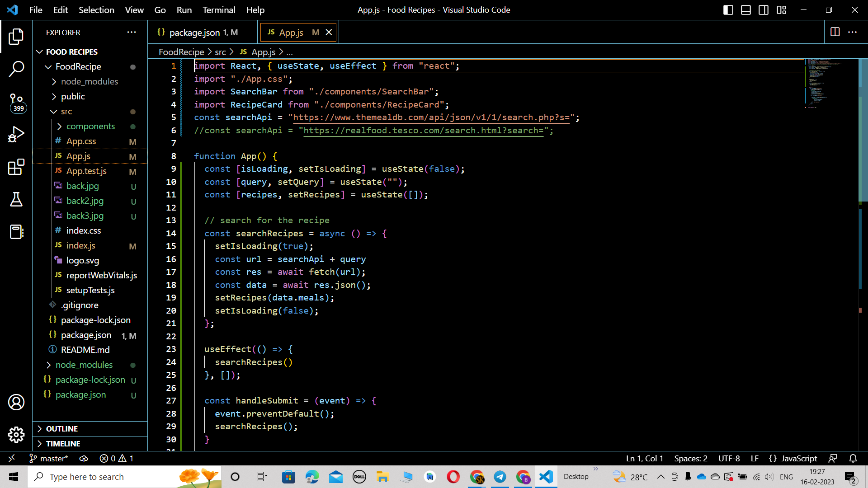The image size is (868, 488).
Task: Open the Terminal menu
Action: pos(219,10)
